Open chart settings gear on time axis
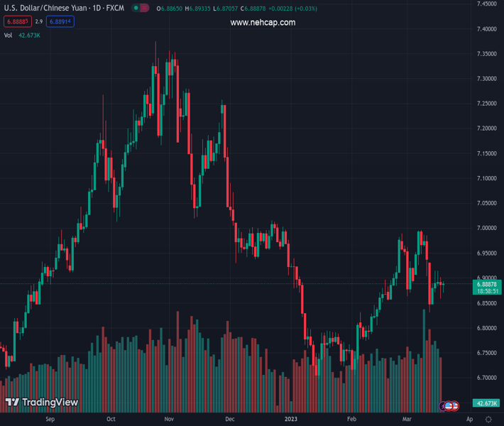The image size is (504, 426). 488,419
